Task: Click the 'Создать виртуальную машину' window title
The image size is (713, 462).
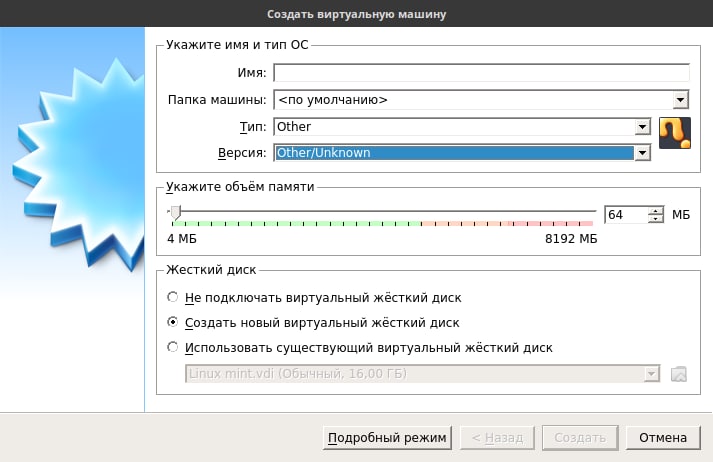Action: tap(356, 14)
